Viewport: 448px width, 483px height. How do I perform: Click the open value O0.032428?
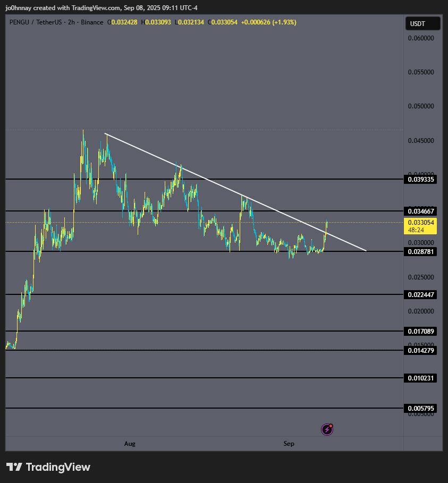coord(122,22)
